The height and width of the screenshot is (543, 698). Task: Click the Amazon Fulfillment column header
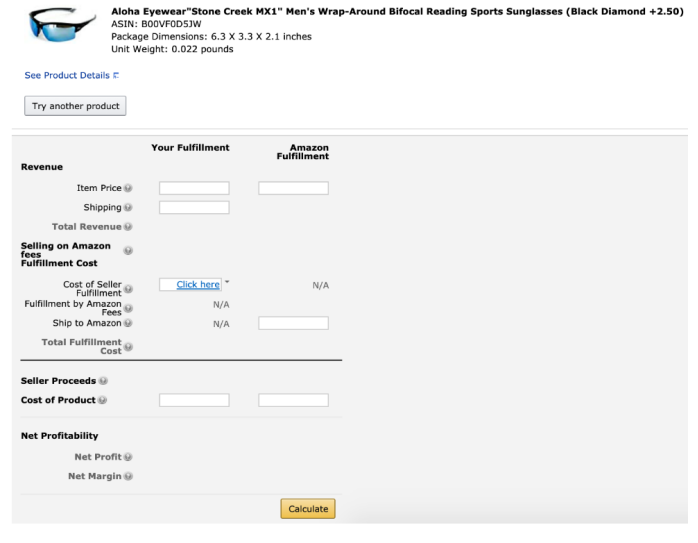pos(303,152)
